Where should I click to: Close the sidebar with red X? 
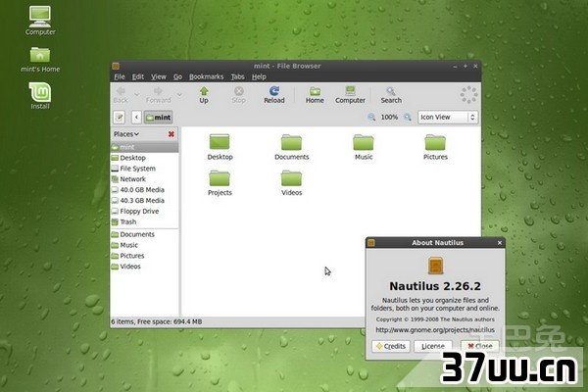(x=171, y=134)
